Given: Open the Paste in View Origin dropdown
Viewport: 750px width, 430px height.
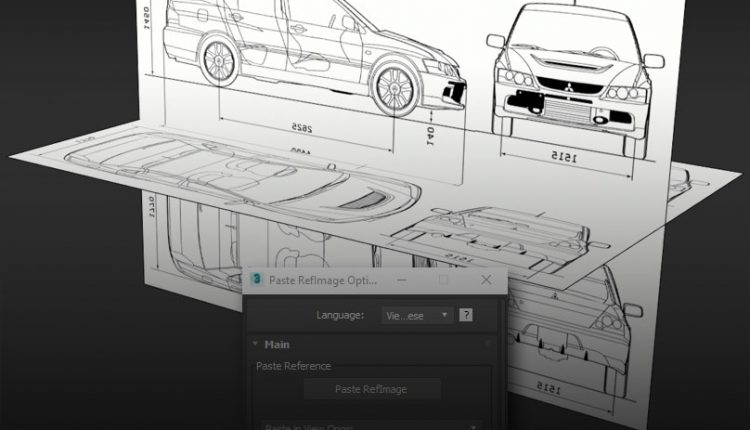Looking at the screenshot, I should tap(372, 426).
